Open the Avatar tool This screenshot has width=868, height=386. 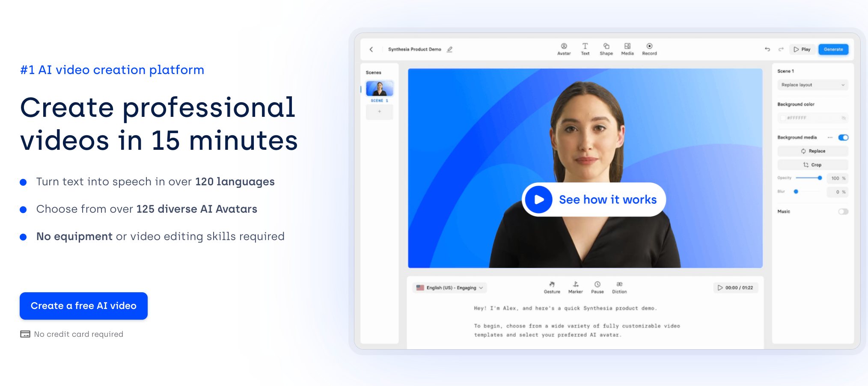(564, 49)
